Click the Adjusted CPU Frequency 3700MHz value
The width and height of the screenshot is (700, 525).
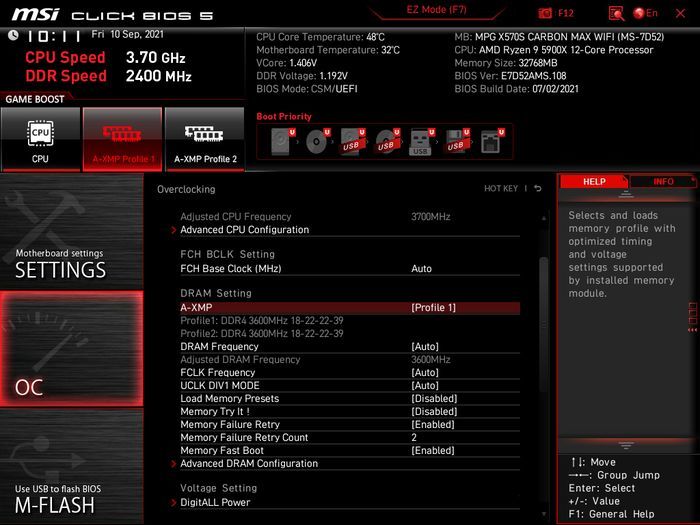[430, 217]
